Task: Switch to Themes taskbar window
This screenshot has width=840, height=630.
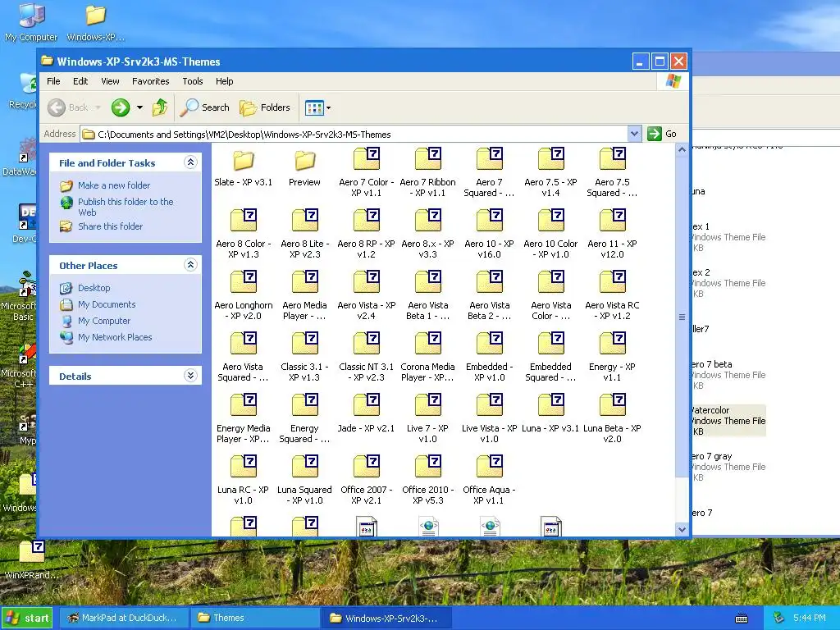Action: point(255,619)
